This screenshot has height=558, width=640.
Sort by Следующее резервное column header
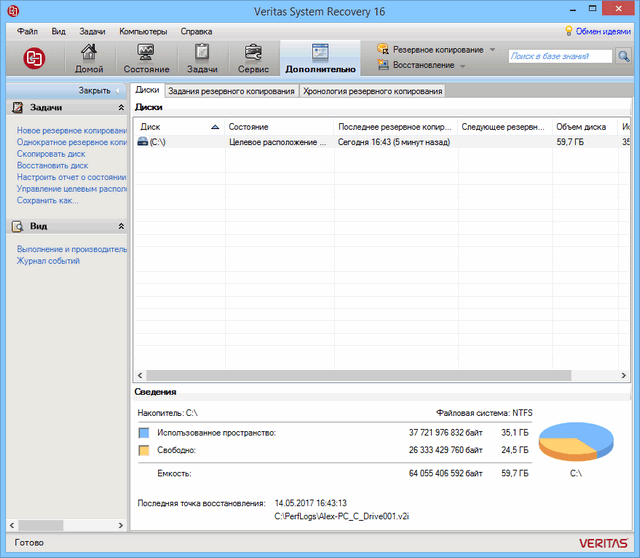[505, 127]
